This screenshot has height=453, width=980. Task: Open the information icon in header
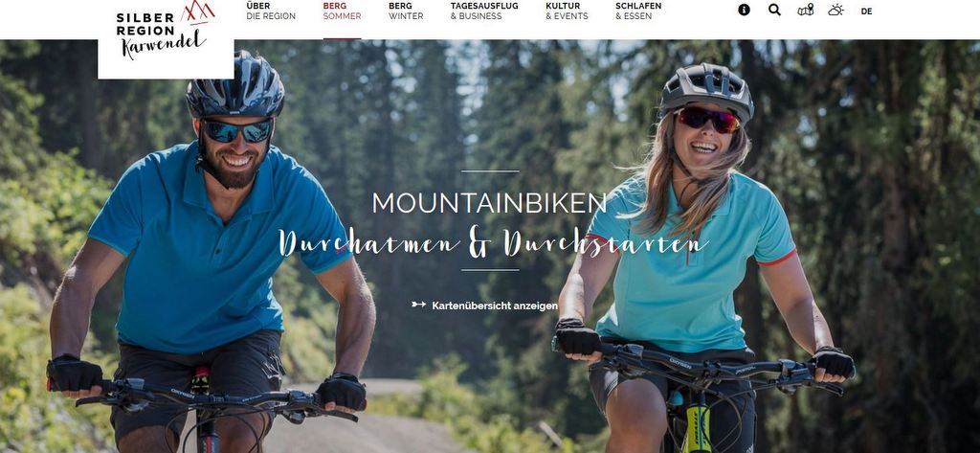[744, 10]
